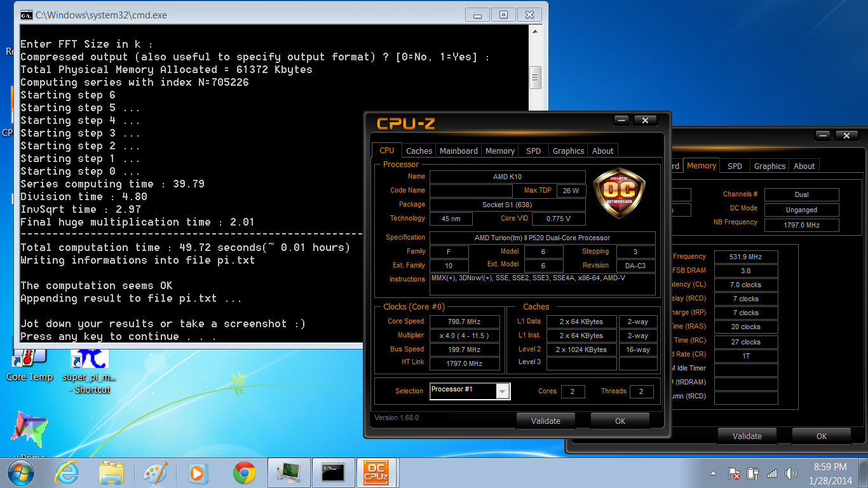Click the DC Mode value Unganged
The image size is (868, 488).
[x=801, y=210]
